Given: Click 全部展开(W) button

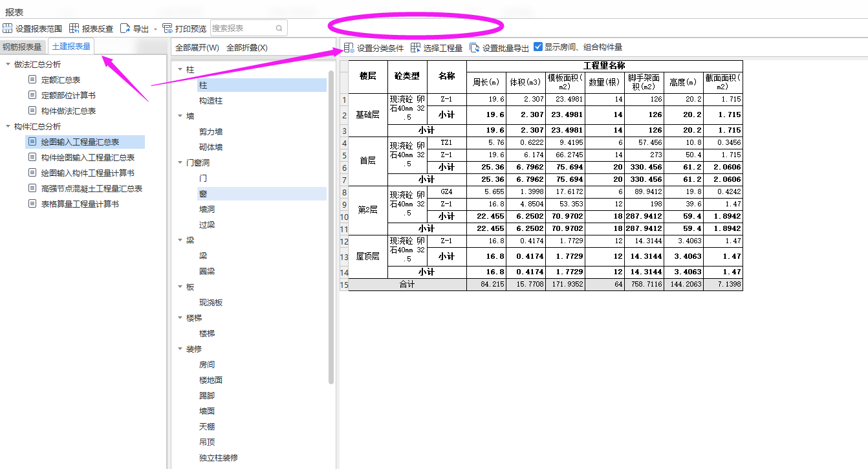Looking at the screenshot, I should pyautogui.click(x=197, y=48).
